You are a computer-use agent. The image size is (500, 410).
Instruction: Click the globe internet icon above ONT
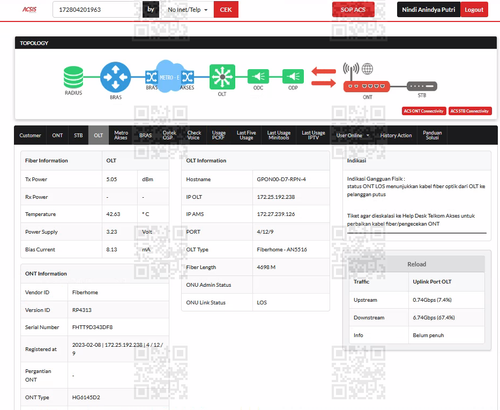pos(367,69)
